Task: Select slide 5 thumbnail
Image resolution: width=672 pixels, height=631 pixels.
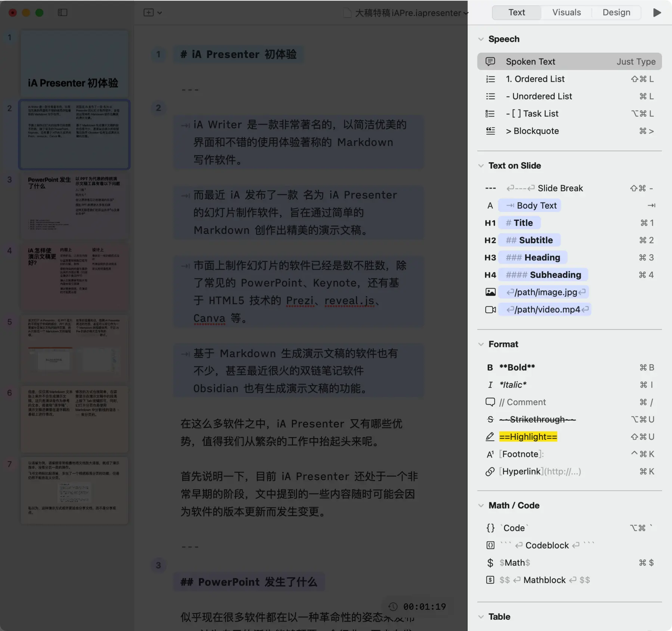Action: point(74,348)
